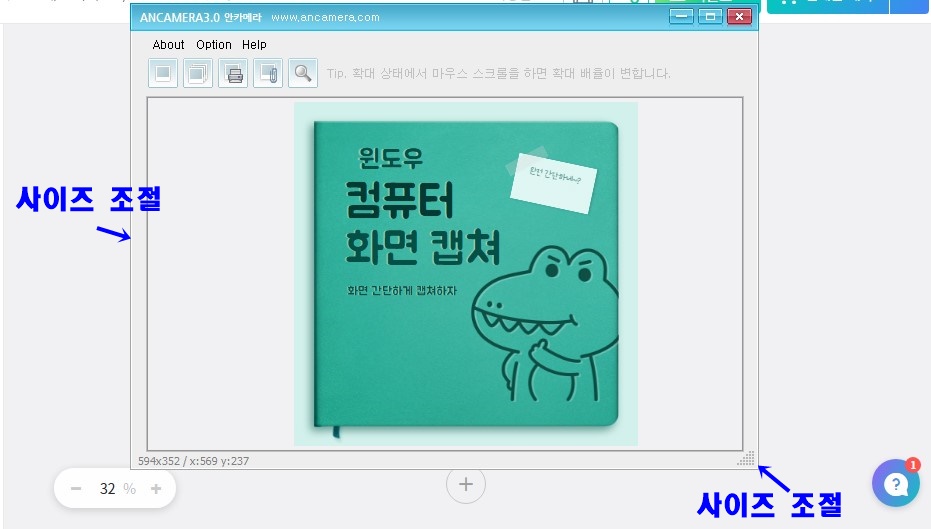Close the ANCAMERA window
Viewport: 931px width, 529px height.
click(x=739, y=17)
